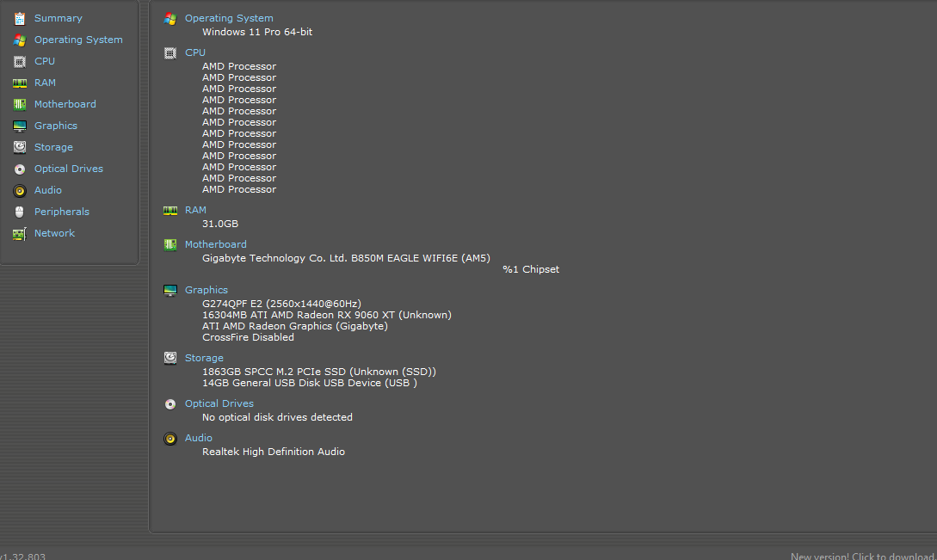937x560 pixels.
Task: Click the Windows flag icon beside Operating System heading
Action: click(x=170, y=19)
